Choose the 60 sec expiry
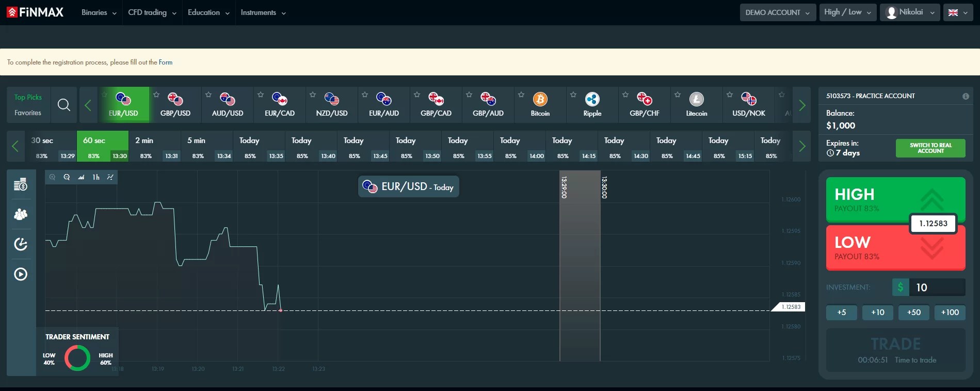Viewport: 980px width, 391px height. coord(103,146)
